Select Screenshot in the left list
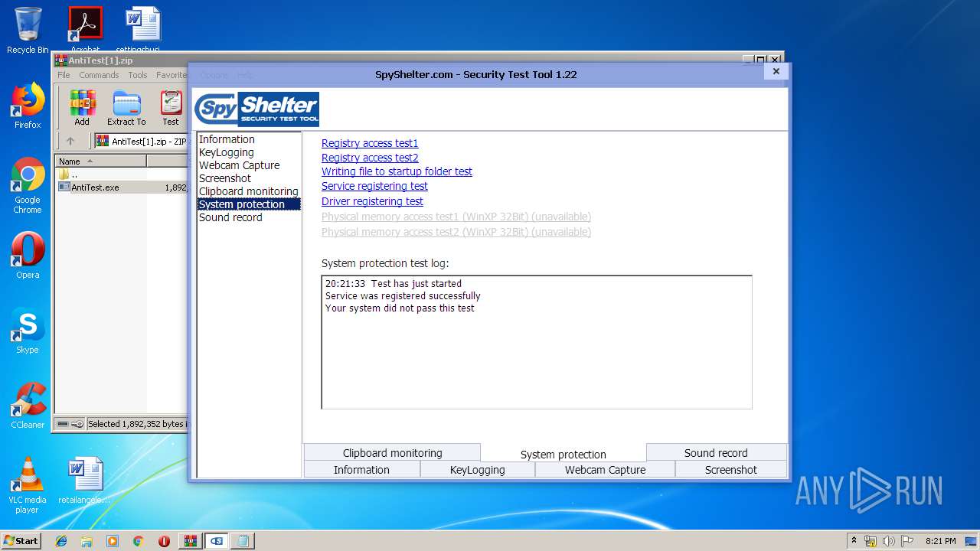Viewport: 980px width, 551px height. click(249, 178)
